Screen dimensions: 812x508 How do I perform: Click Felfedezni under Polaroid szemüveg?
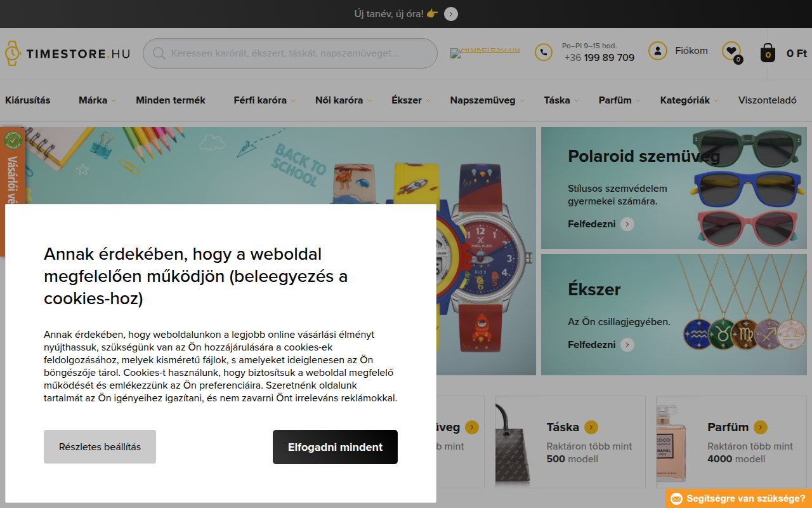(592, 224)
